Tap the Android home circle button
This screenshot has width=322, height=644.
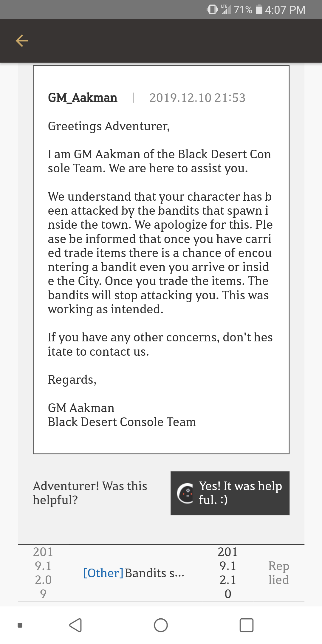[161, 625]
